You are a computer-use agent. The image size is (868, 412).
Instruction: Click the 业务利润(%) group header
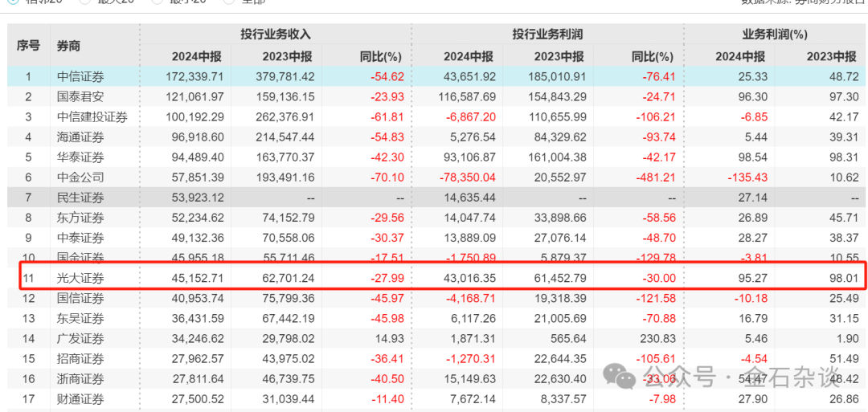coord(775,35)
